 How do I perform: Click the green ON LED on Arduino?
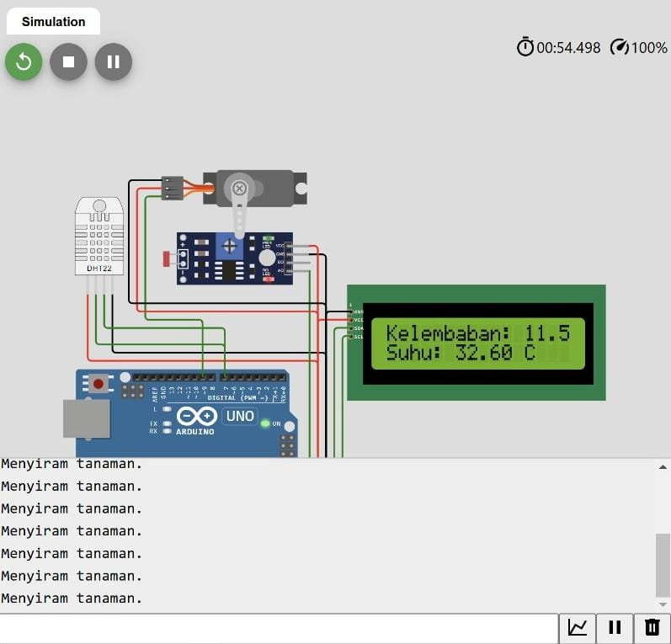click(x=265, y=423)
